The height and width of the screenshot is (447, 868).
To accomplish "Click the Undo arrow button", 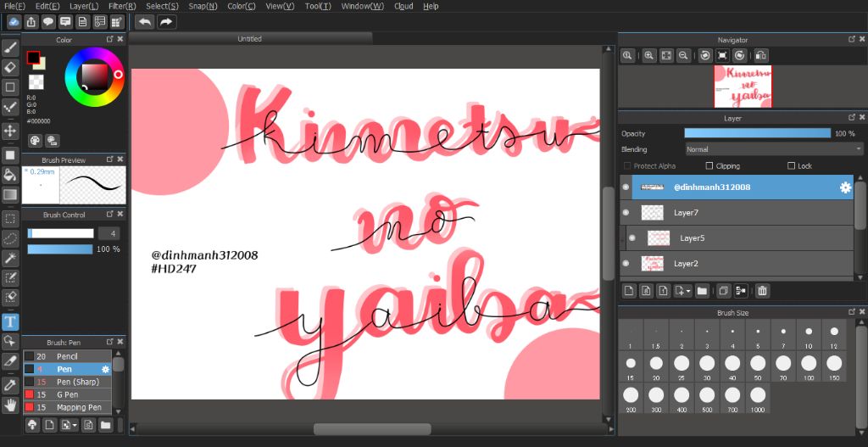I will (x=145, y=22).
